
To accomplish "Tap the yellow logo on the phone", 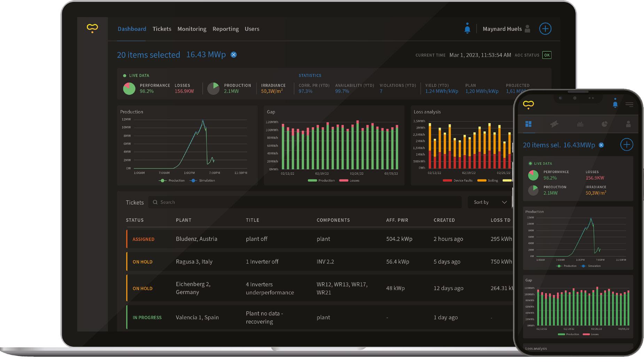I will point(528,105).
